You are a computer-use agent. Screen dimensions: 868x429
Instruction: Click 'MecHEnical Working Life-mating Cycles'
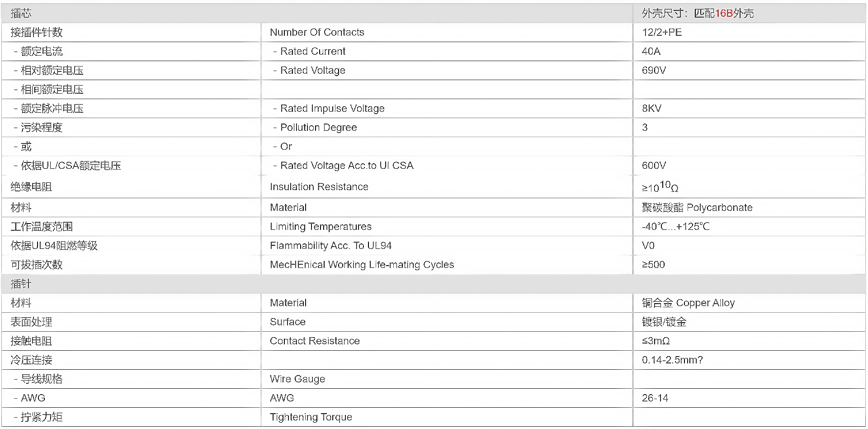[362, 264]
